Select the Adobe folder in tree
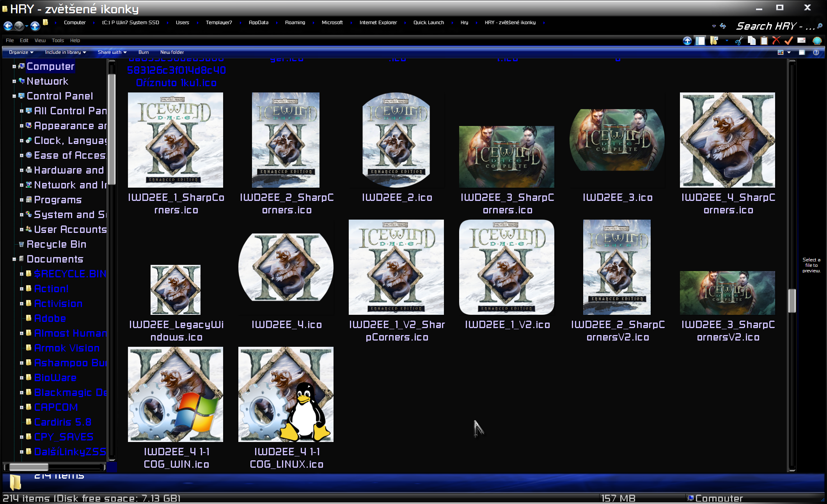Viewport: 827px width, 504px height. click(50, 319)
